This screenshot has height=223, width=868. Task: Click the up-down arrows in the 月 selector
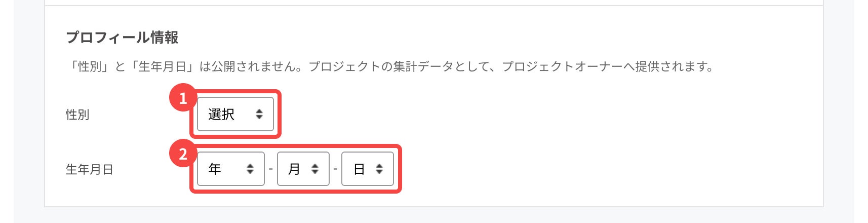(315, 169)
